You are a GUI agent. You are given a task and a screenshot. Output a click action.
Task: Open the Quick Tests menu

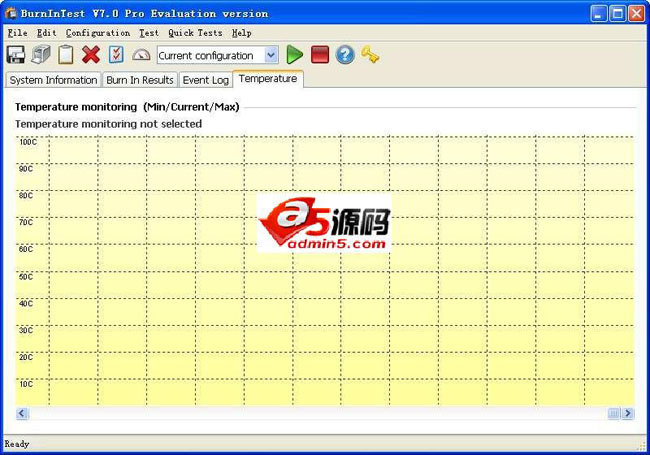[195, 33]
